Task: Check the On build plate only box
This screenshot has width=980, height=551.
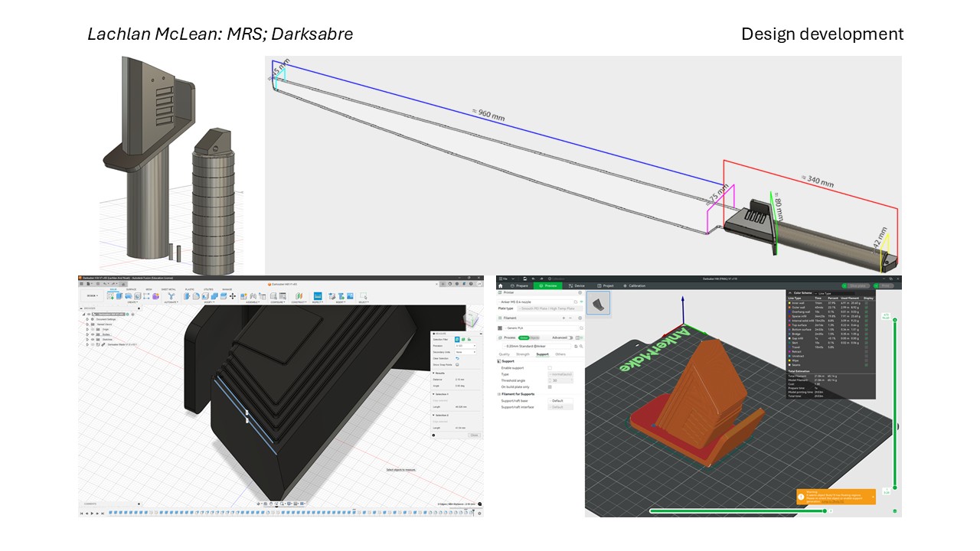Action: pos(550,387)
